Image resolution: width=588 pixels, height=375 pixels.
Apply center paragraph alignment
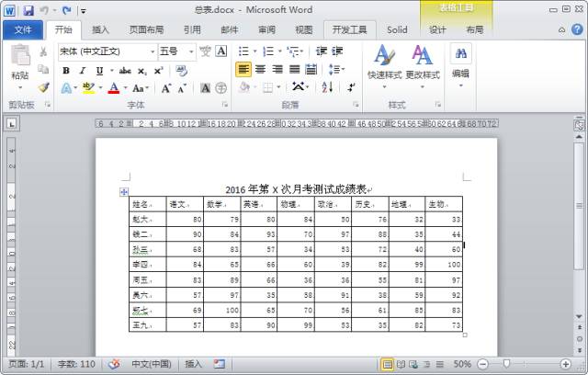tap(261, 70)
